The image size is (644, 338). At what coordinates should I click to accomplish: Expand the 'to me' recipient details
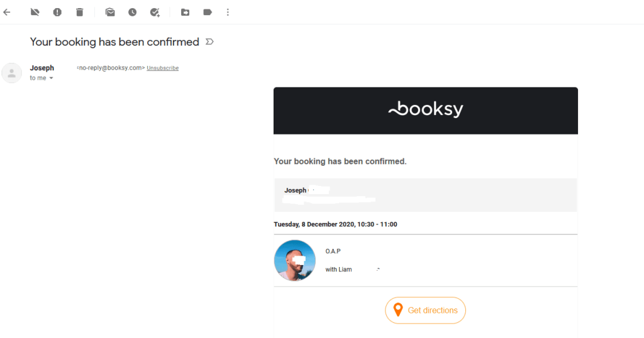point(52,79)
